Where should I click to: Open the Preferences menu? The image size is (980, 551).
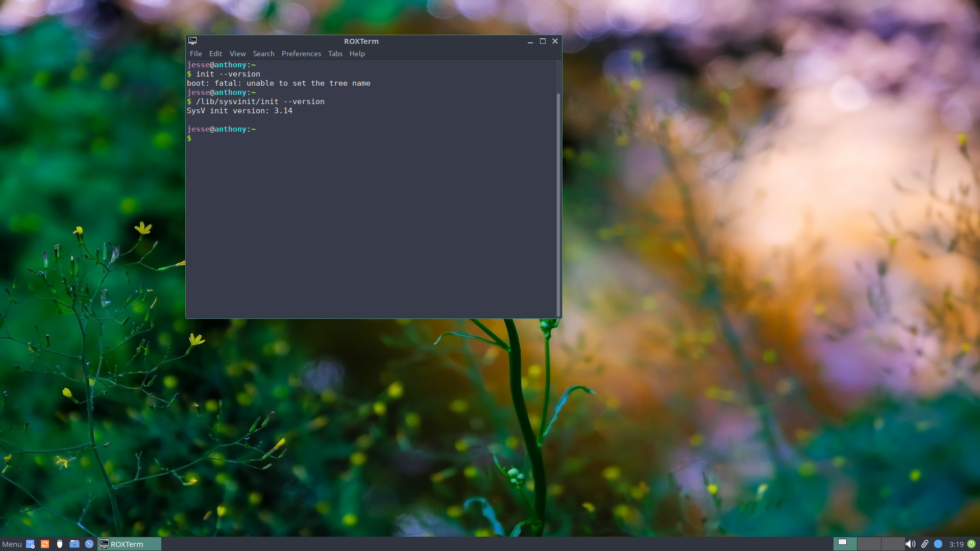[x=301, y=54]
